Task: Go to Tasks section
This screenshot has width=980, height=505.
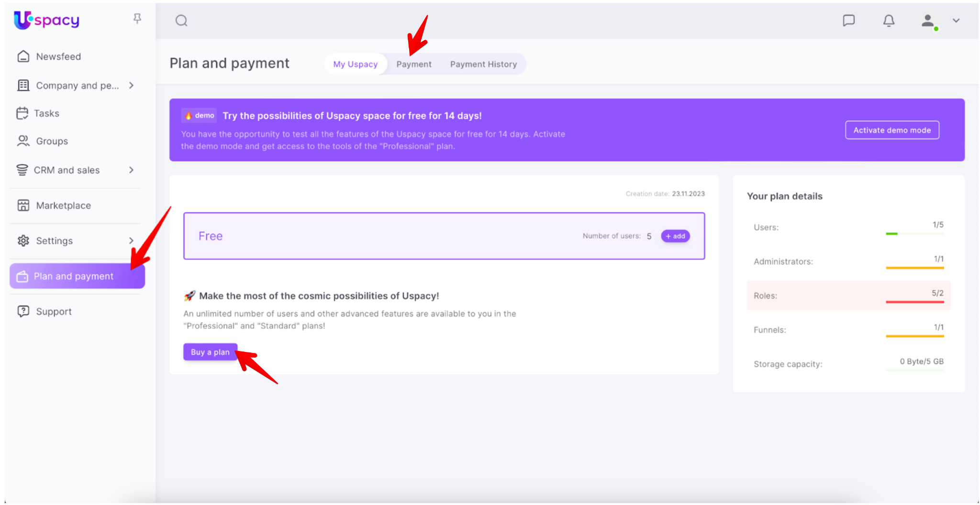Action: 46,113
